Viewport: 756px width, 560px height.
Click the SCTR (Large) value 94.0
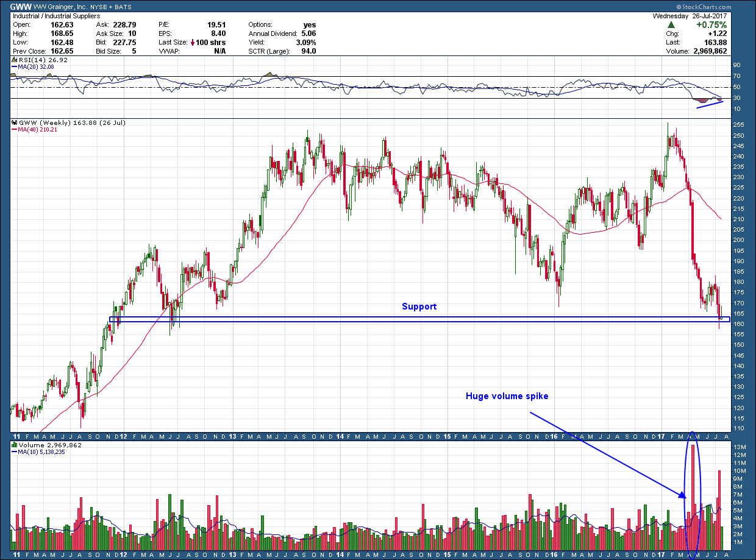point(308,51)
